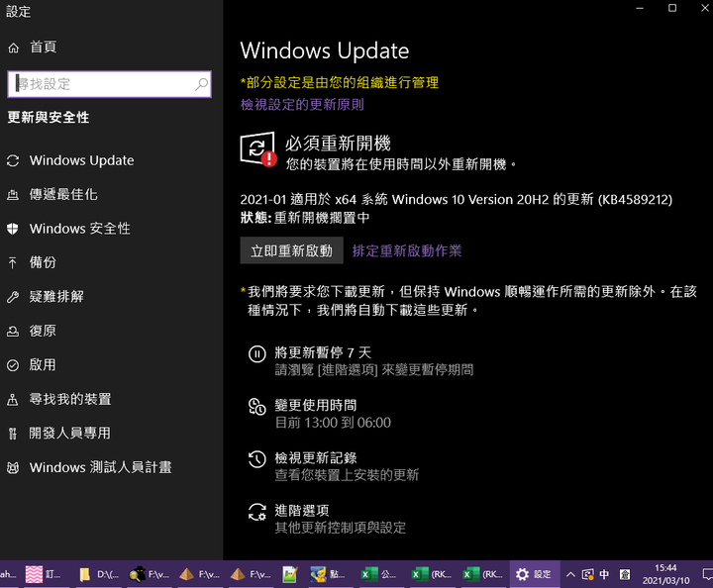Screen dimensions: 713x588
Task: Open Windows 安全性 page
Action: pyautogui.click(x=80, y=229)
